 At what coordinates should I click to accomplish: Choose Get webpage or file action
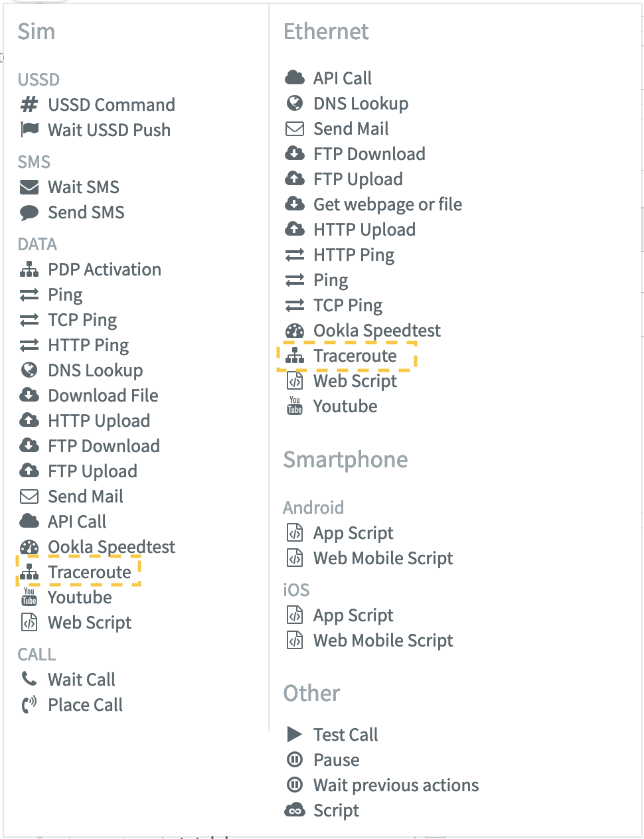tap(388, 204)
